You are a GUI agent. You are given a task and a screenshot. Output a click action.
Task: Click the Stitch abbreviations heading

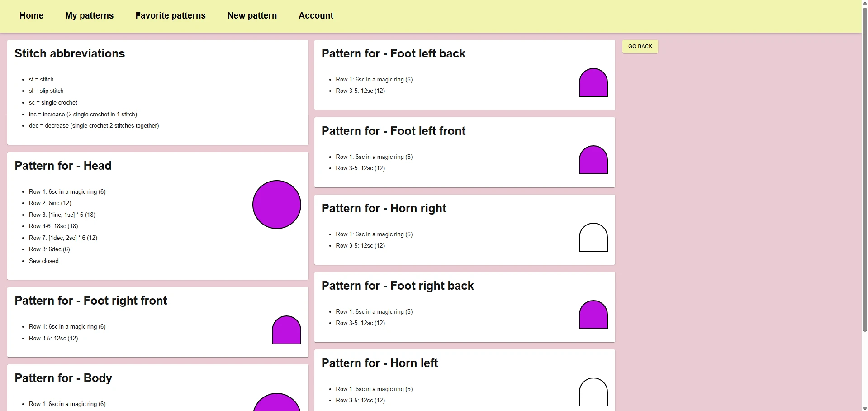point(70,53)
